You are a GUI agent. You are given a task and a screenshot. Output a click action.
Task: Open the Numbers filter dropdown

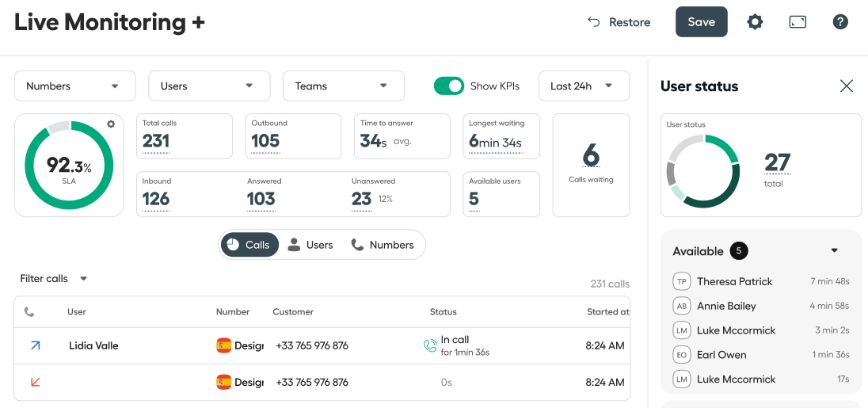pyautogui.click(x=75, y=86)
